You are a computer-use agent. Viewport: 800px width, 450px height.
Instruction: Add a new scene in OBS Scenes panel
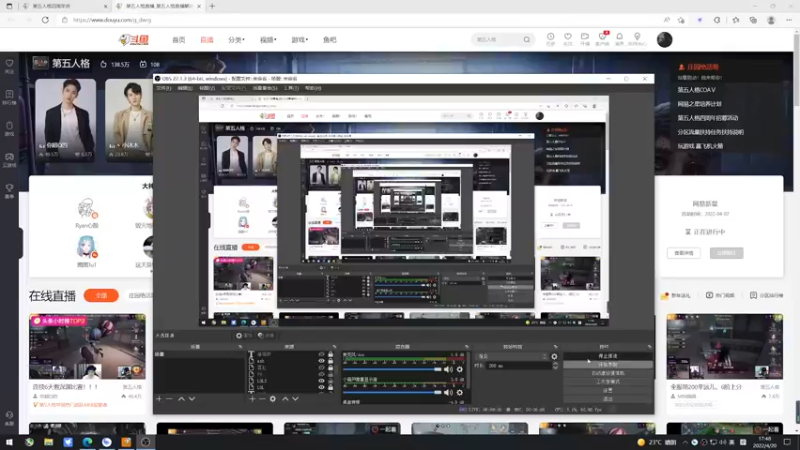click(159, 398)
